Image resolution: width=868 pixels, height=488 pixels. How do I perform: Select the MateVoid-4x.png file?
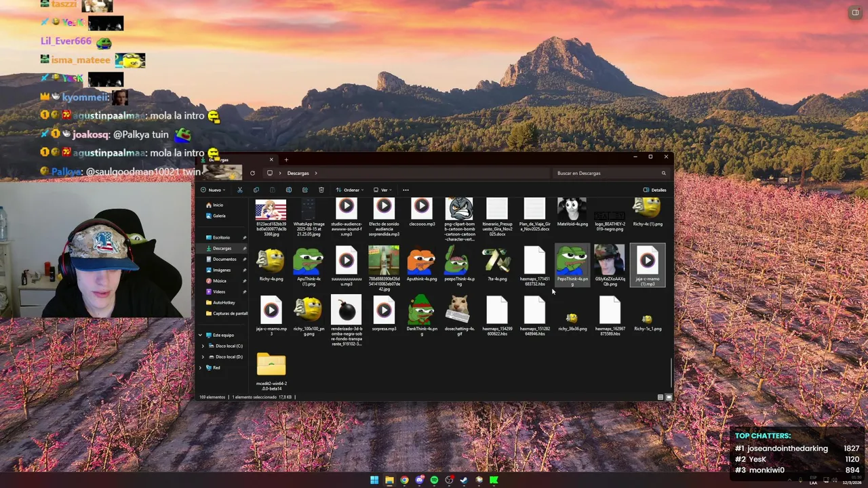[x=572, y=212]
